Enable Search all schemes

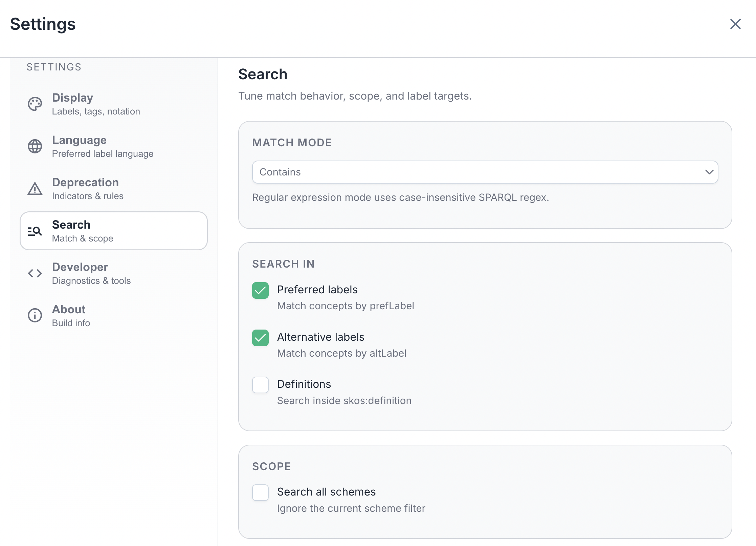pos(260,493)
